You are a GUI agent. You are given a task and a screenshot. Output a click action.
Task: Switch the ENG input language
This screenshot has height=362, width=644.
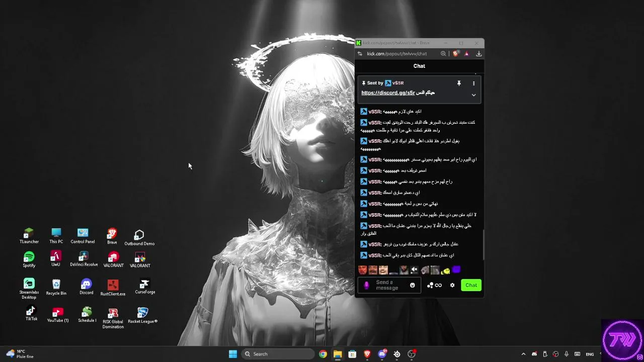[590, 354]
